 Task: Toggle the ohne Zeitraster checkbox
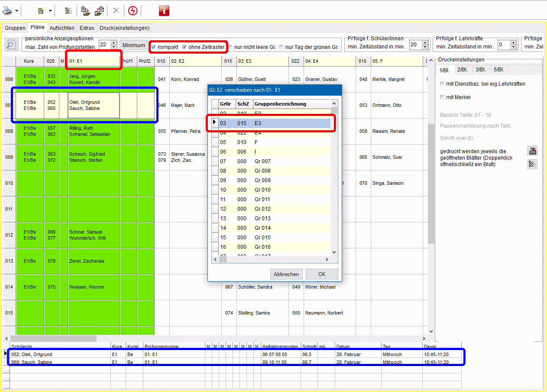pyautogui.click(x=184, y=47)
